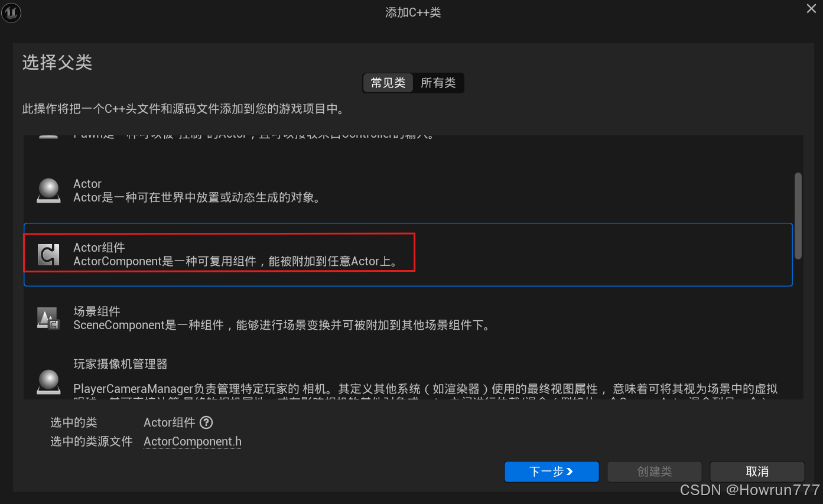Choose the Actor组件 title text
Viewport: 823px width, 504px height.
point(99,248)
